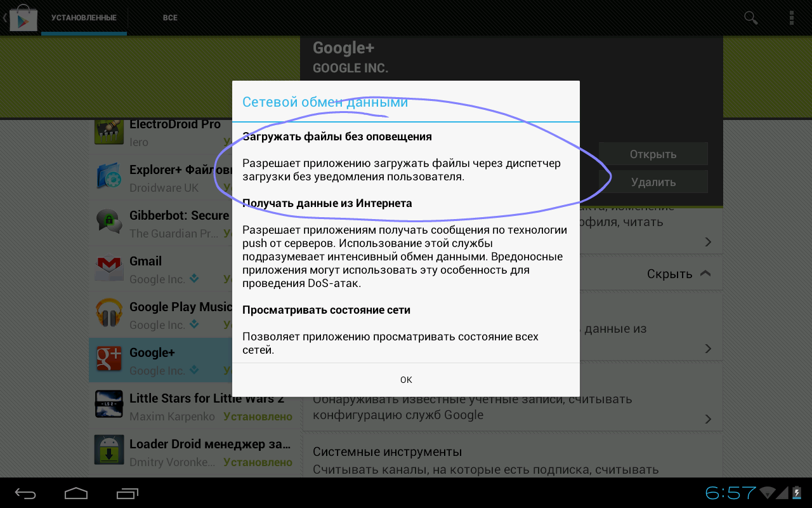Tap the GOOGLE INC. developer name

coord(350,68)
